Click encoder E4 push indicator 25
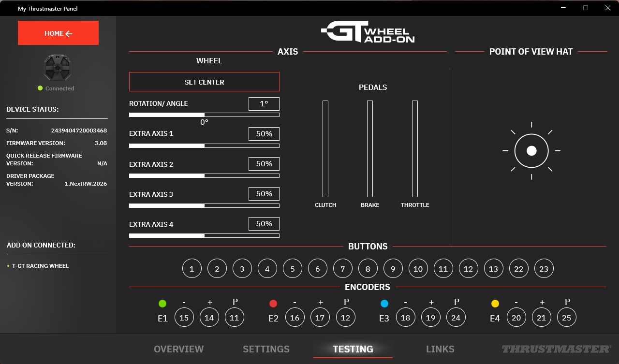The width and height of the screenshot is (619, 364). coord(567,318)
